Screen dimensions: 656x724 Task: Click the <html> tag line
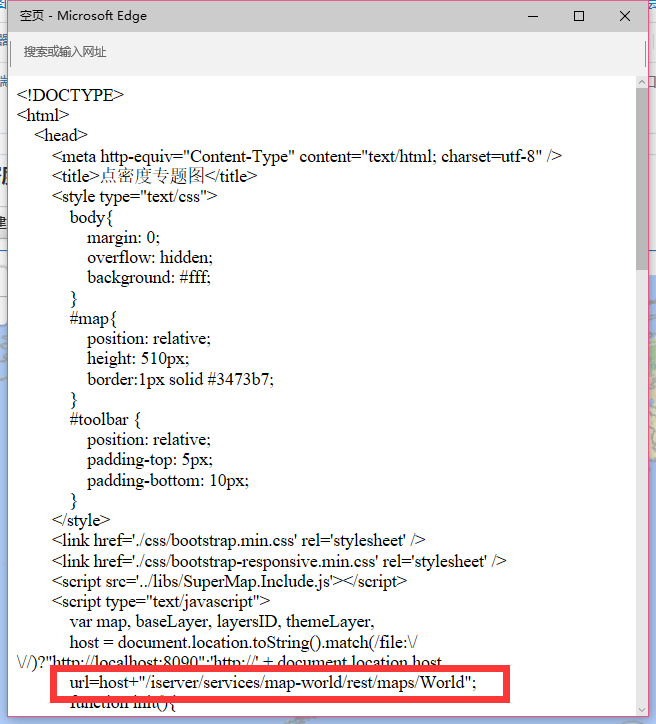pos(43,115)
